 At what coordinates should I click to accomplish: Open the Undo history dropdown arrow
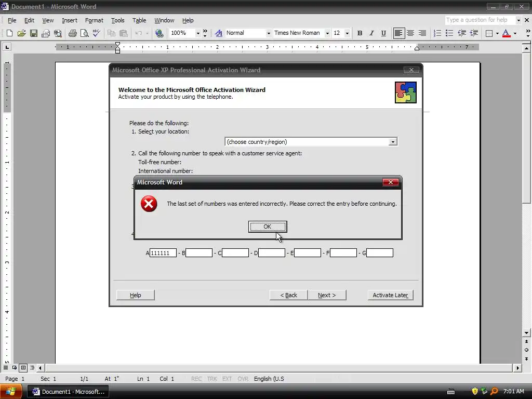point(147,33)
